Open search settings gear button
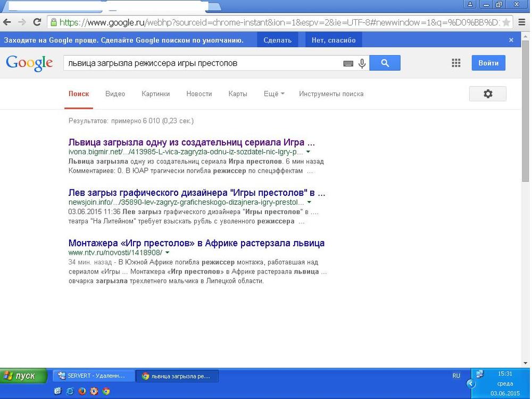This screenshot has height=399, width=532. [x=487, y=94]
